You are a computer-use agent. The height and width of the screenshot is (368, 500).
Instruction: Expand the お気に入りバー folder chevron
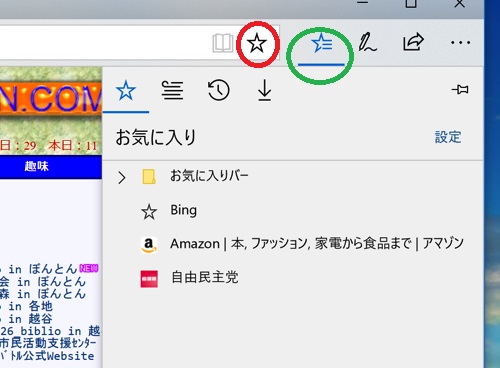point(122,178)
